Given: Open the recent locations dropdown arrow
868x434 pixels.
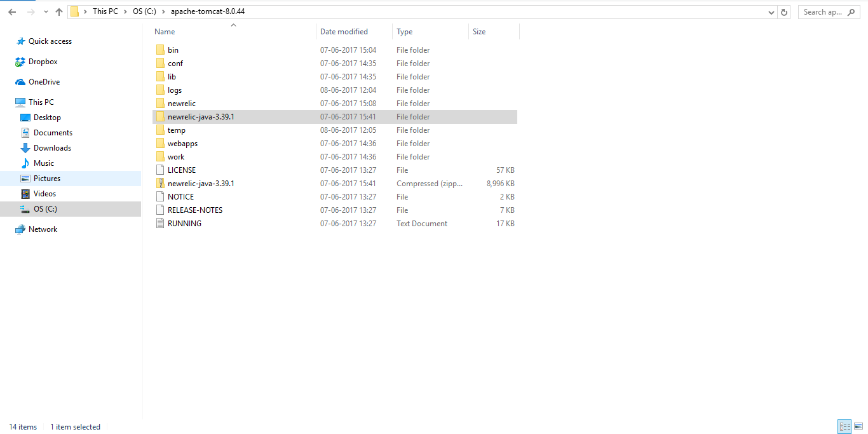Looking at the screenshot, I should coord(45,12).
